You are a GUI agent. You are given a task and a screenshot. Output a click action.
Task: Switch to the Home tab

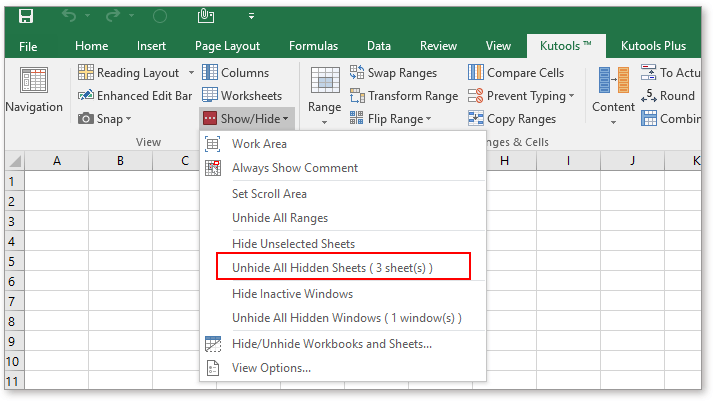[92, 46]
